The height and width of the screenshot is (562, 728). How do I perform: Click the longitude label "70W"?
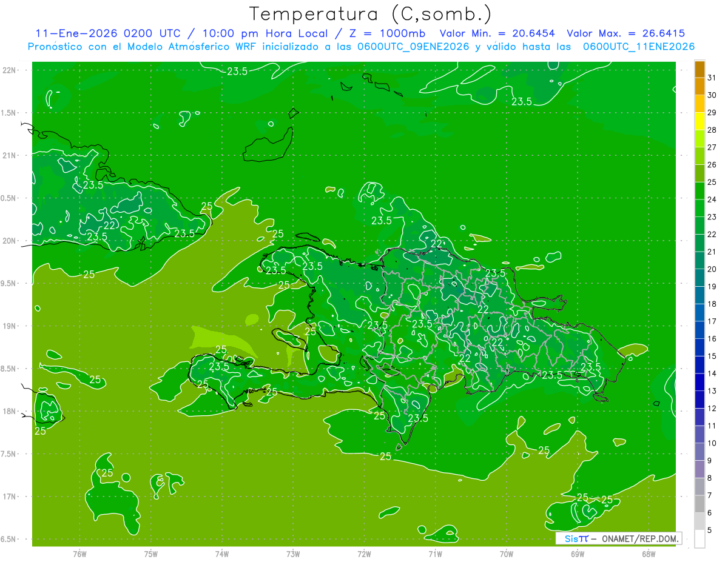click(x=506, y=554)
